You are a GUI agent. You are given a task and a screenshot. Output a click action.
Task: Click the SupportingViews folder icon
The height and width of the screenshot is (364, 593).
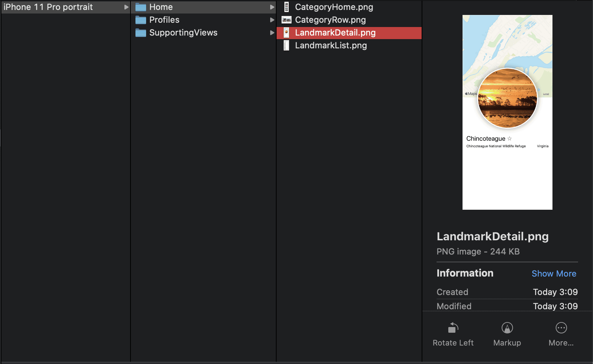pos(141,33)
